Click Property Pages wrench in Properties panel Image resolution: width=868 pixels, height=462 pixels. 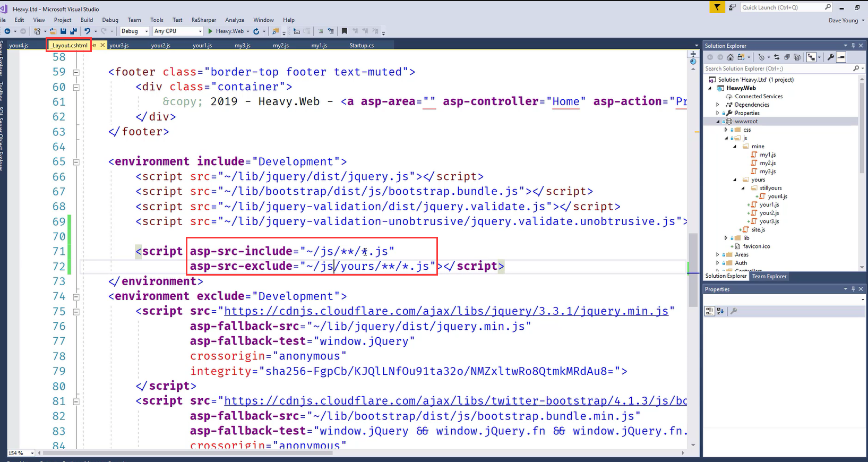pyautogui.click(x=734, y=311)
